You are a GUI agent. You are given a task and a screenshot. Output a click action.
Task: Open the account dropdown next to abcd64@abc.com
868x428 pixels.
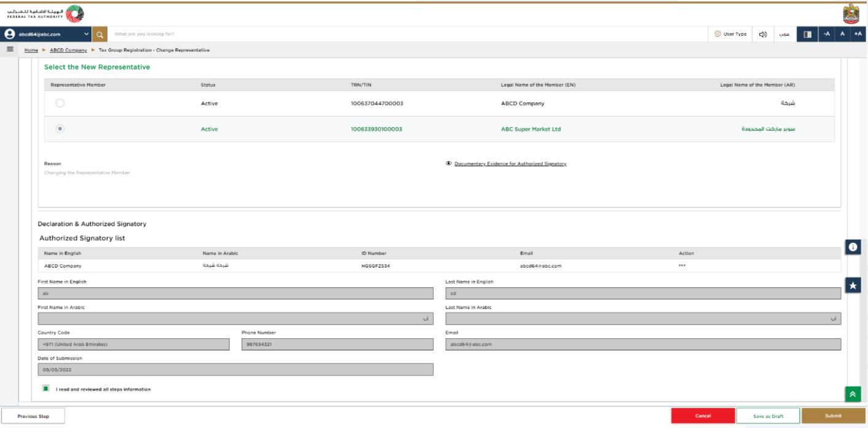pos(86,34)
